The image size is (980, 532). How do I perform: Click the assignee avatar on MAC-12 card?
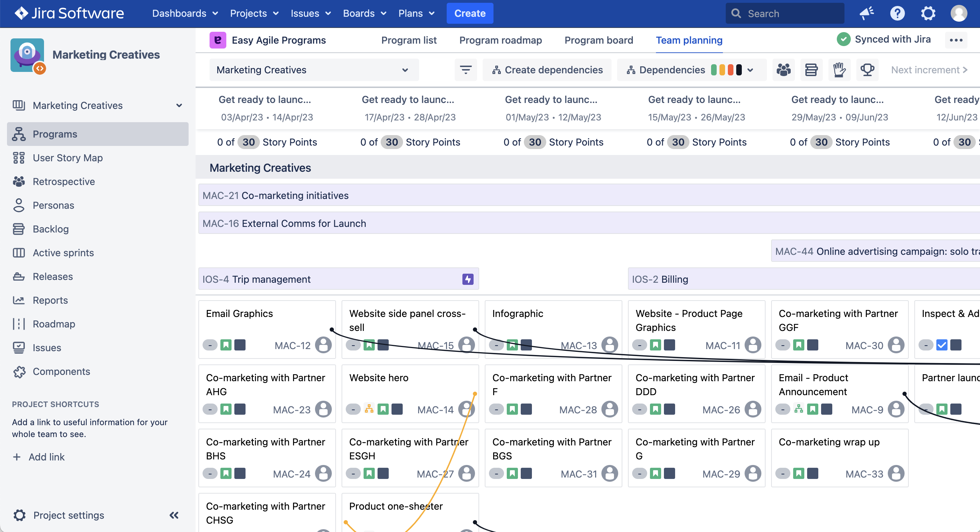click(x=323, y=345)
